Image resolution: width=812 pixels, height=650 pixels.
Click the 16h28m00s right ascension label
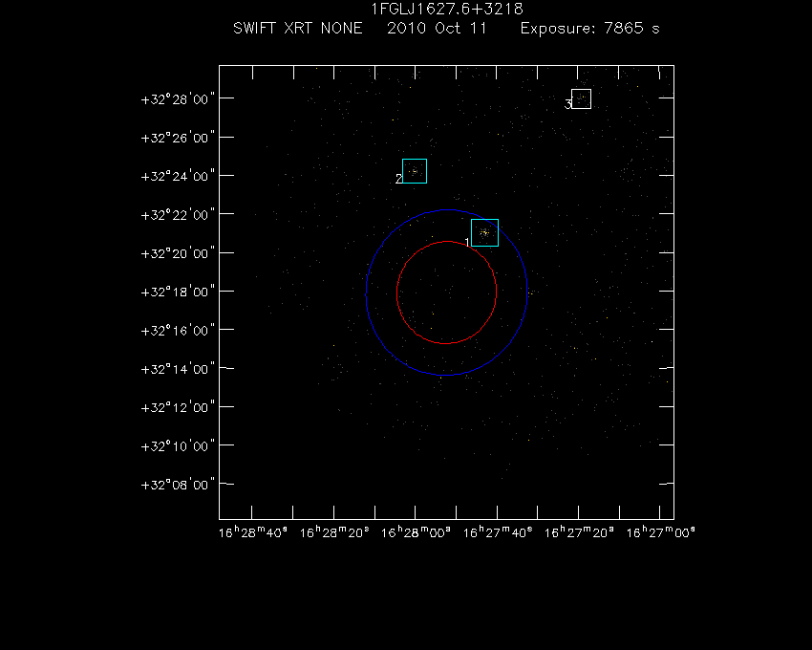pyautogui.click(x=416, y=532)
